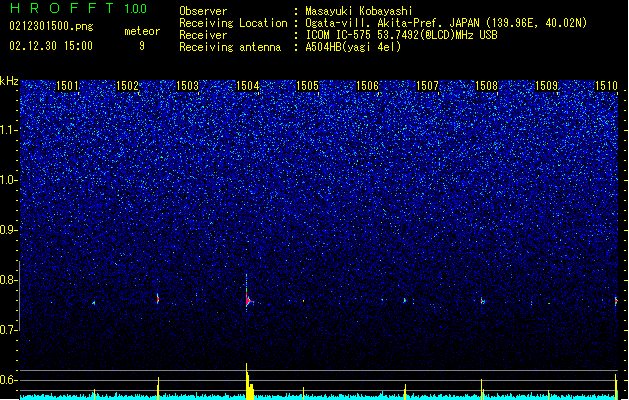This screenshot has height=400, width=629.
Task: Select the file name 0212301500.png
Action: click(x=51, y=27)
